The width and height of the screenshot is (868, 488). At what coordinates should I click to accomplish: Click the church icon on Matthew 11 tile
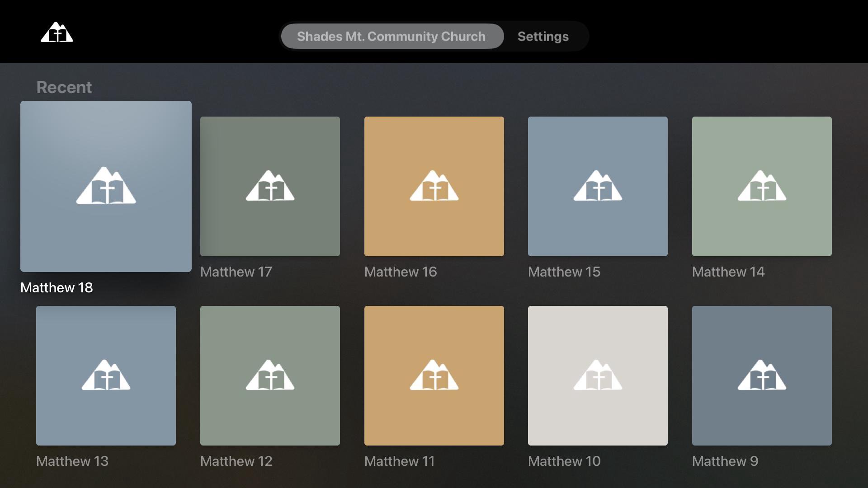[x=434, y=375]
